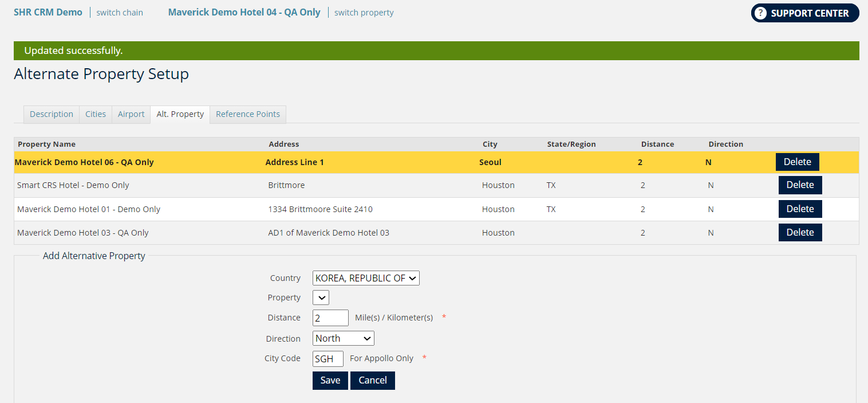Open the Reference Points tab
The image size is (868, 403).
coord(248,114)
